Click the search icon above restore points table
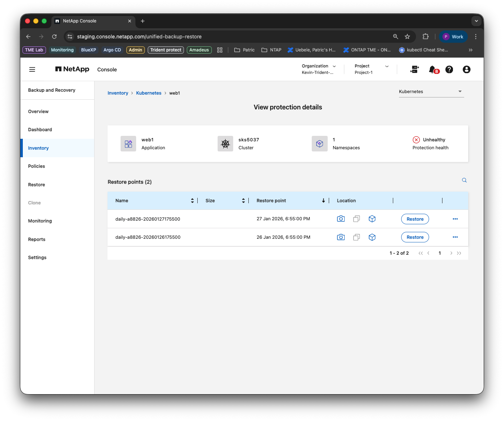This screenshot has height=421, width=504. pyautogui.click(x=464, y=180)
